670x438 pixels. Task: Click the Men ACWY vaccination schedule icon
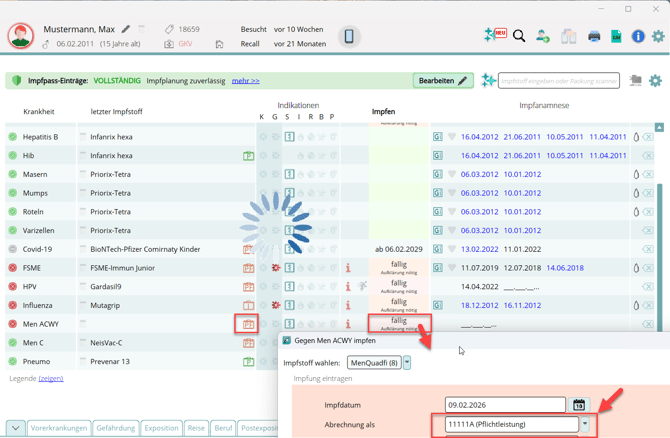tap(247, 324)
